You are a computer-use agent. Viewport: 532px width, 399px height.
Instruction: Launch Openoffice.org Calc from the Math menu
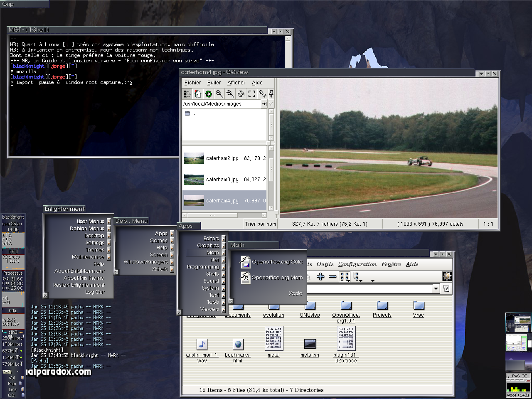point(272,262)
